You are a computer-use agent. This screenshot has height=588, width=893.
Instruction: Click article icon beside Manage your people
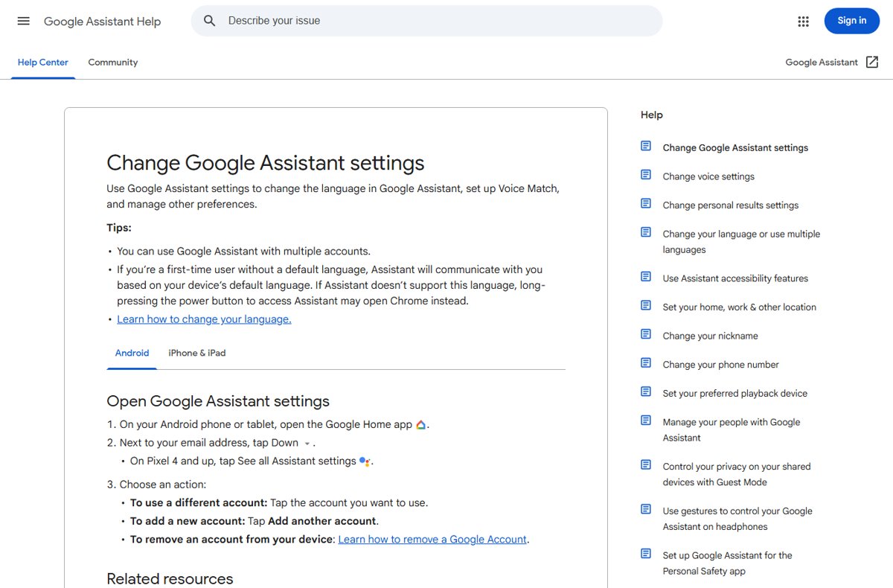click(x=646, y=421)
